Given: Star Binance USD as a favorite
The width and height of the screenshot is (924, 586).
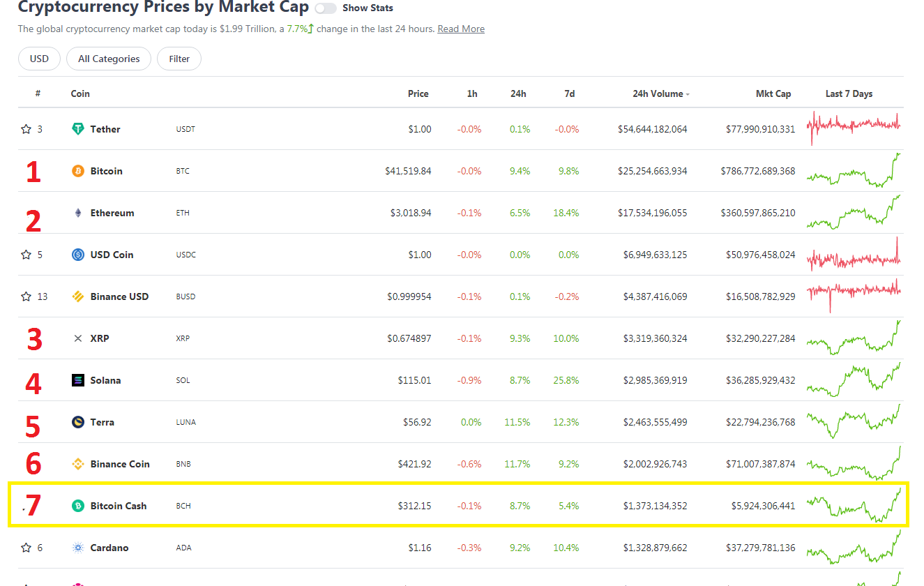Looking at the screenshot, I should click(26, 296).
